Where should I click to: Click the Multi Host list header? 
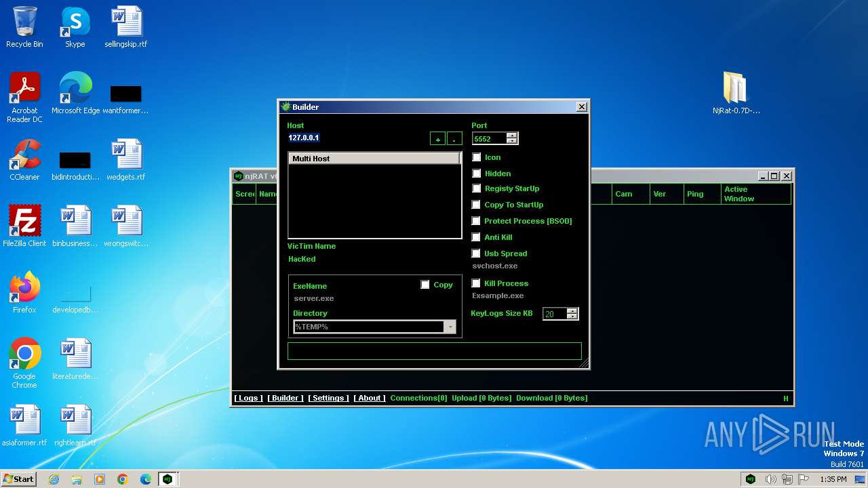(374, 159)
